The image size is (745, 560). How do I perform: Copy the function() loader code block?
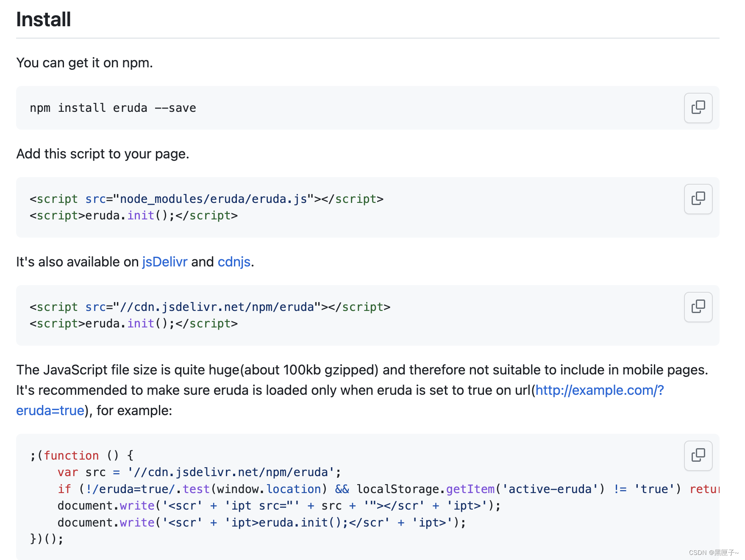698,456
